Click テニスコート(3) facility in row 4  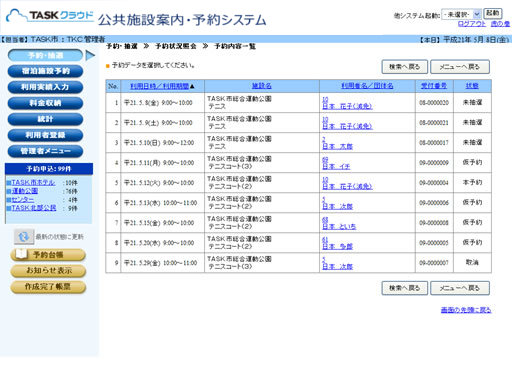230,166
